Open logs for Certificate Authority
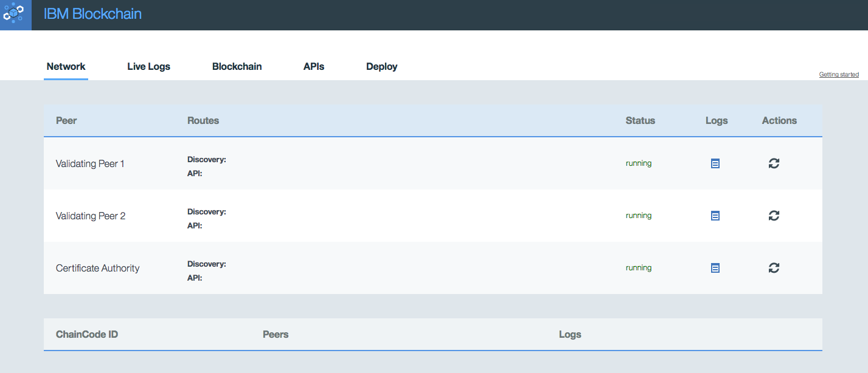The image size is (868, 373). 715,268
